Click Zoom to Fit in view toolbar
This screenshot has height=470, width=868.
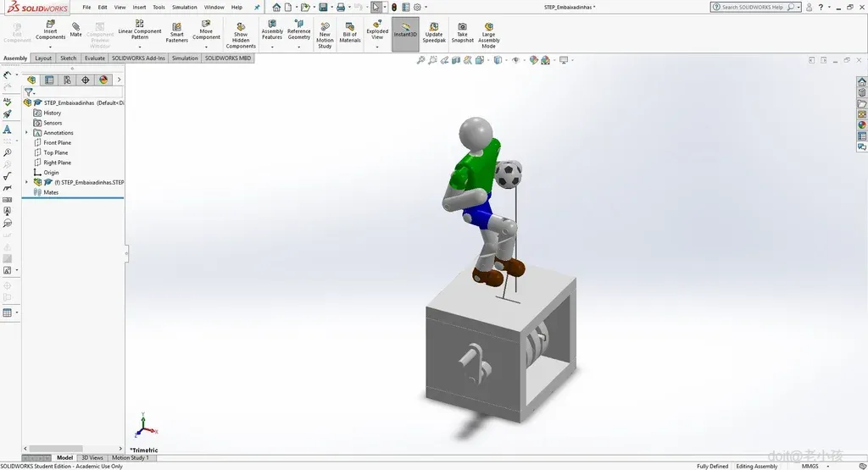click(x=420, y=60)
